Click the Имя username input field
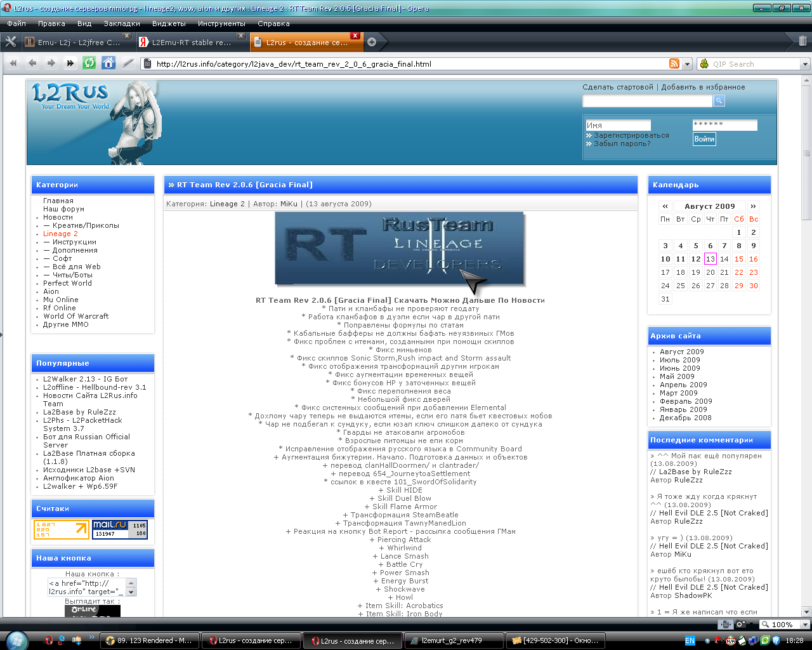 (619, 125)
